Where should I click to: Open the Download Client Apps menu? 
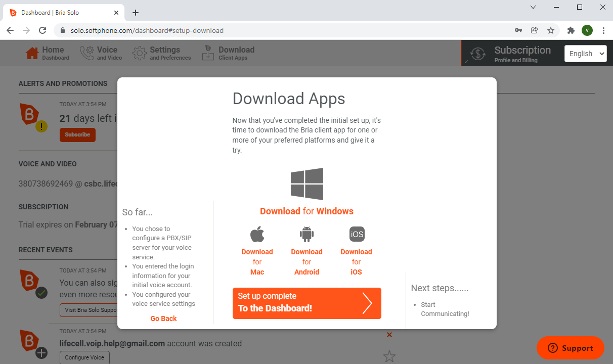pos(228,53)
